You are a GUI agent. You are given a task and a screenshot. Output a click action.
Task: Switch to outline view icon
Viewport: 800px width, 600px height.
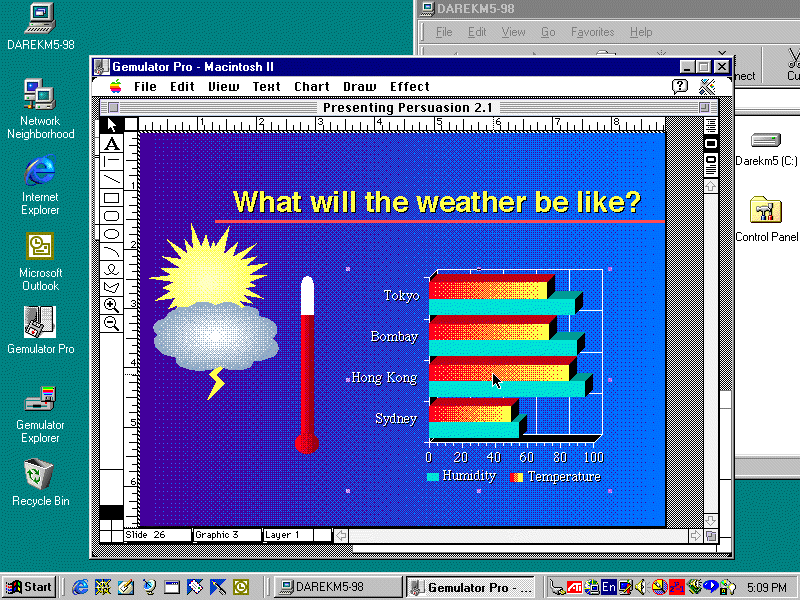[711, 125]
